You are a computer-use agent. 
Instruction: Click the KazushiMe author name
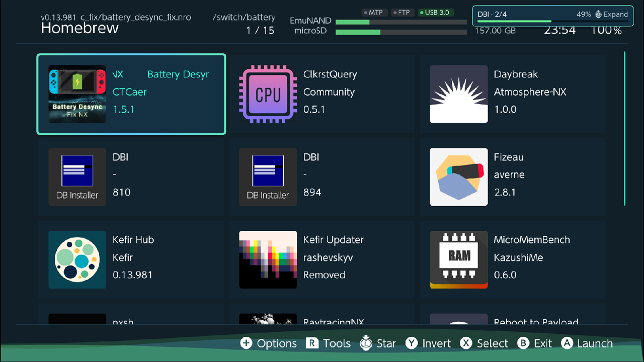coord(519,258)
